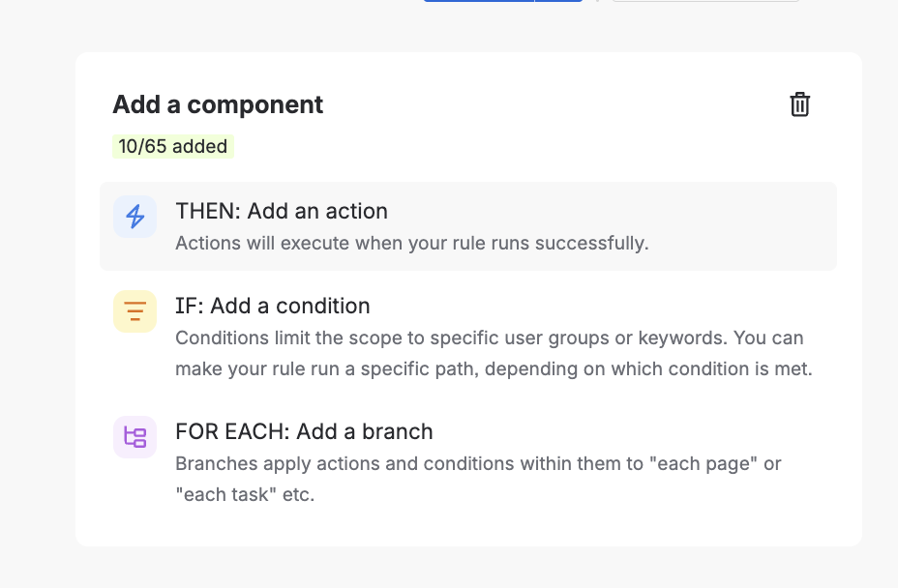Click the orange filter condition icon

[x=135, y=310]
